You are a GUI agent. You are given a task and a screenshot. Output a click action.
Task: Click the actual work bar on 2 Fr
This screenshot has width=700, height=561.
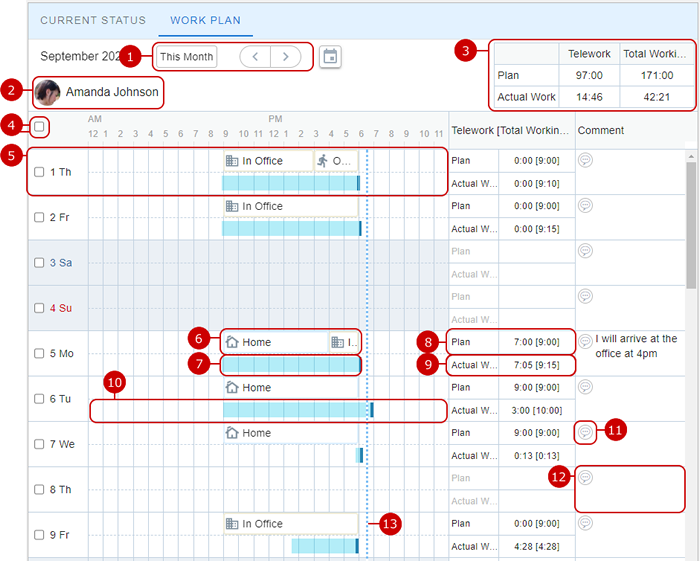pyautogui.click(x=292, y=229)
